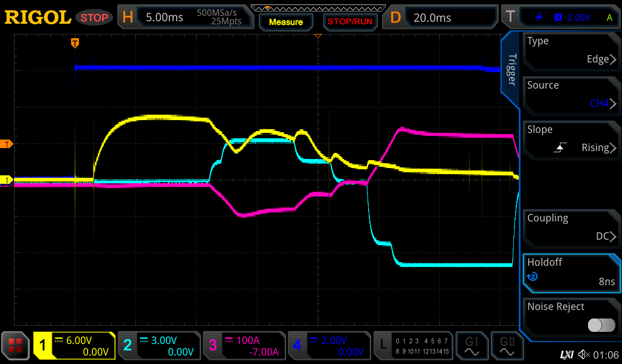Screen dimensions: 622x364
Task: Open the Coupling DC selector
Action: tap(571, 227)
